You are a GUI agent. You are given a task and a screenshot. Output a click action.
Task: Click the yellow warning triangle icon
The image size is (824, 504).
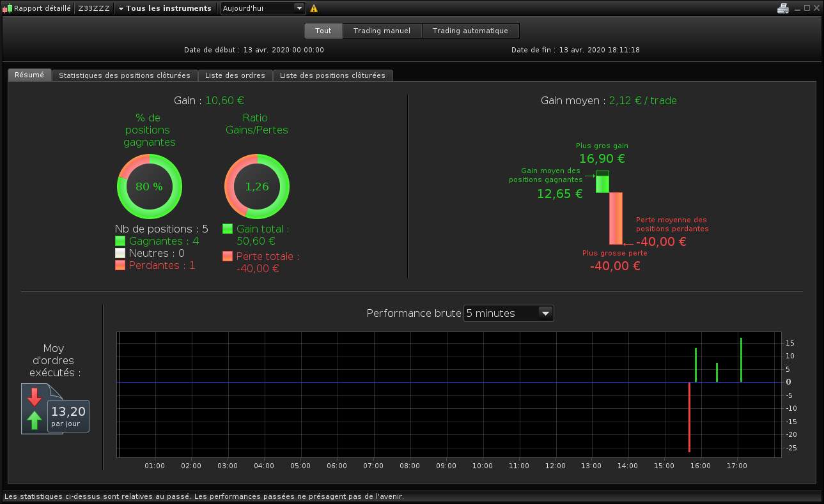click(314, 8)
